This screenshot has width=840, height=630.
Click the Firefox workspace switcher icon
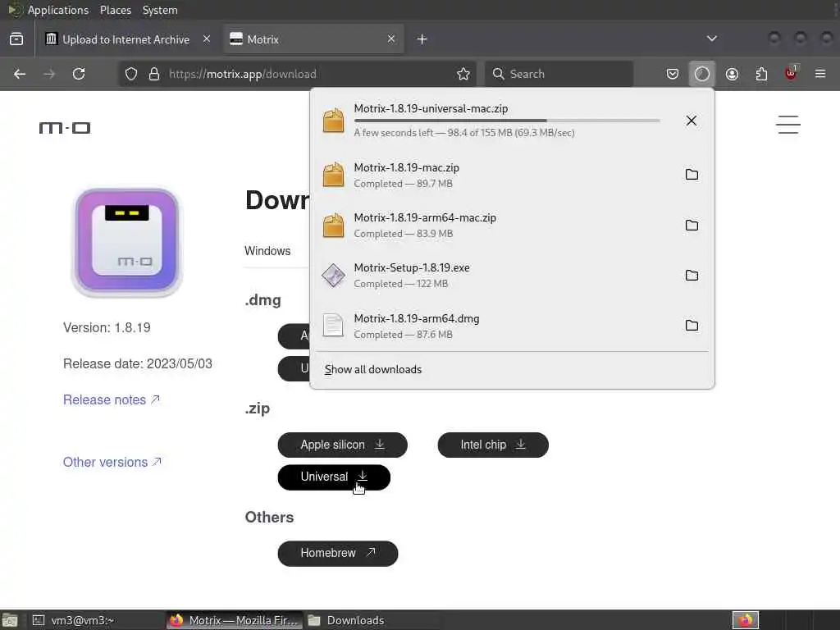(x=745, y=620)
